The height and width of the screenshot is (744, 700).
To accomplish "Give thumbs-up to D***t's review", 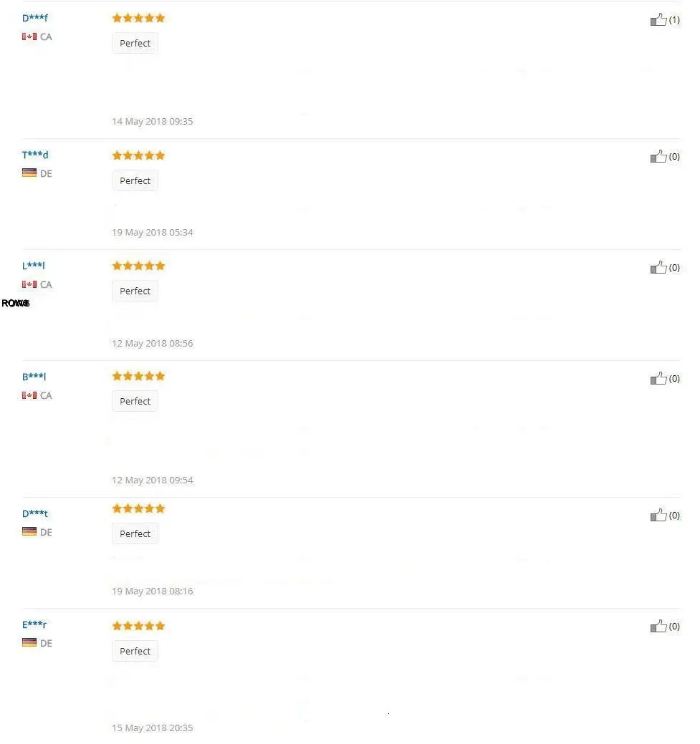I will pyautogui.click(x=658, y=516).
